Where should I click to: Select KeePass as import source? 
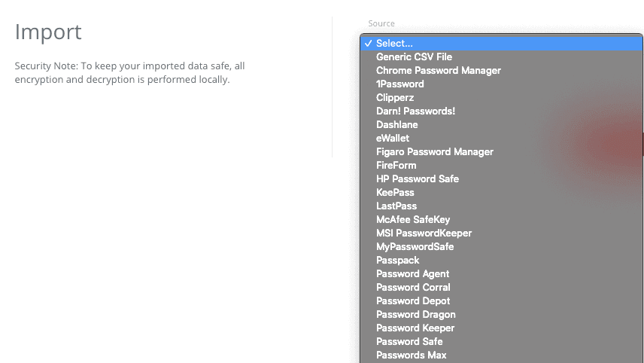[501, 192]
